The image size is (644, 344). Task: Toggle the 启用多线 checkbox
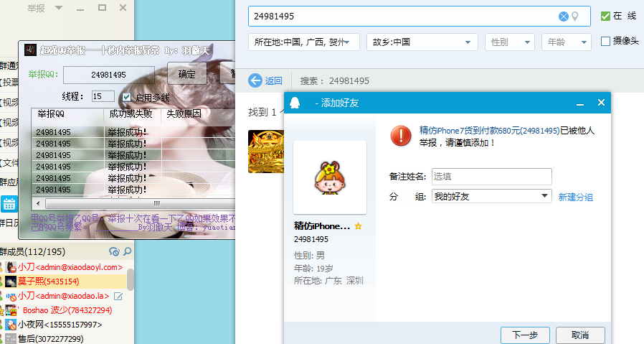[x=127, y=97]
